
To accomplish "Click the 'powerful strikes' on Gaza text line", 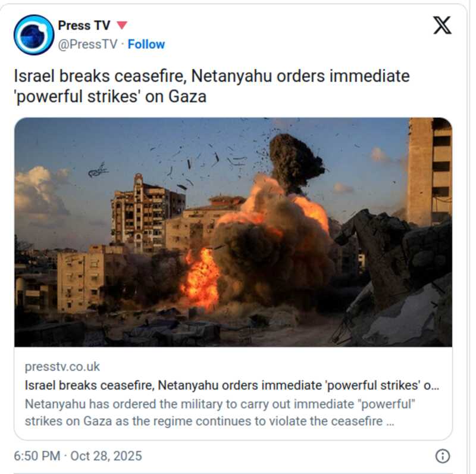I will coord(110,96).
